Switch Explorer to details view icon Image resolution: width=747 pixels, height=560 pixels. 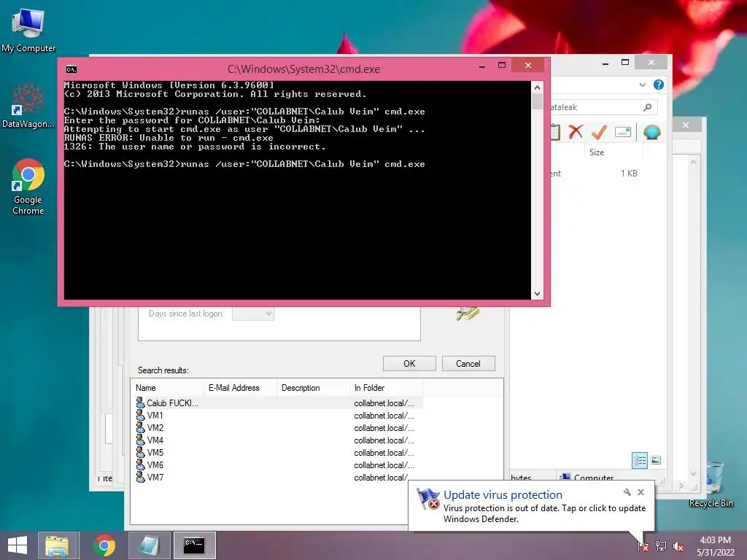coord(639,460)
